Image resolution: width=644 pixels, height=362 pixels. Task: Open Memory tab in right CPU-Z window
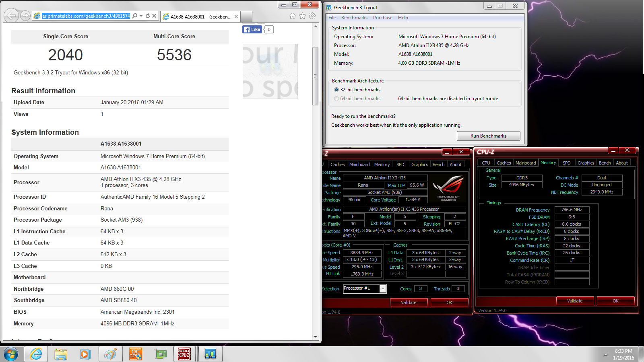point(548,162)
